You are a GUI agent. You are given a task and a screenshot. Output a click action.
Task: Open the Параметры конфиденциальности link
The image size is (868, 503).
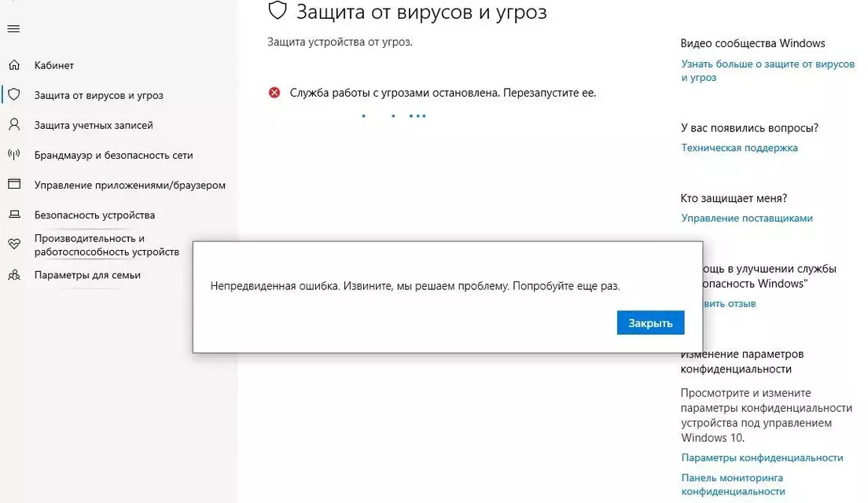point(763,457)
